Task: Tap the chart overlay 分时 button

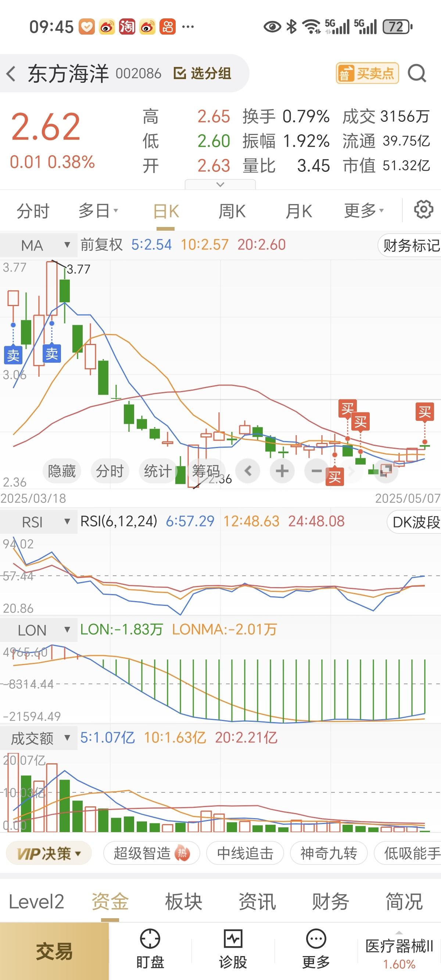Action: click(110, 471)
